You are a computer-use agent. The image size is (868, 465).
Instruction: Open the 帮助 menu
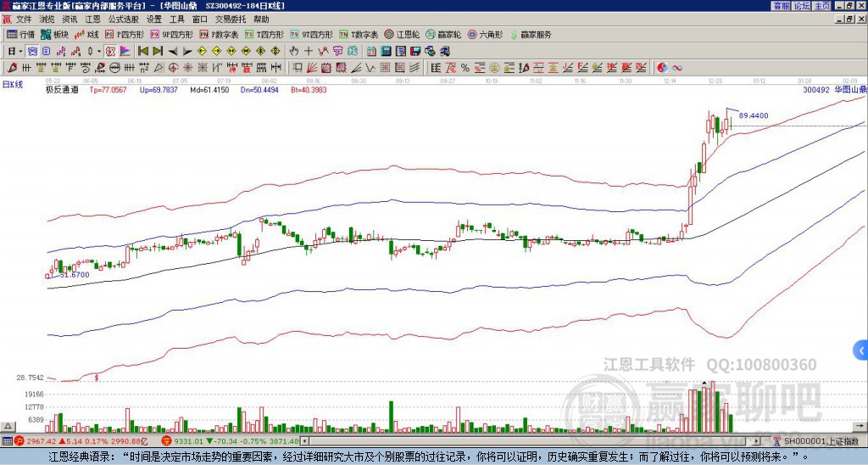pos(261,20)
